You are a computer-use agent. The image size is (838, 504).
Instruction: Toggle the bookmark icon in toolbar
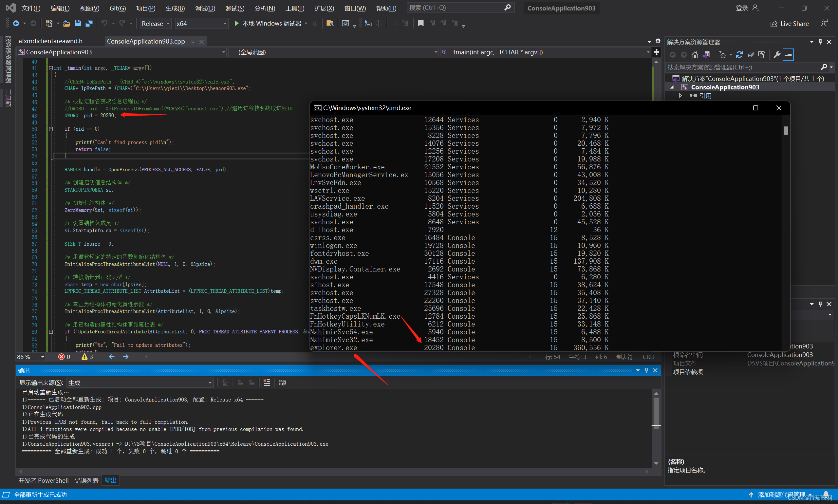point(421,23)
